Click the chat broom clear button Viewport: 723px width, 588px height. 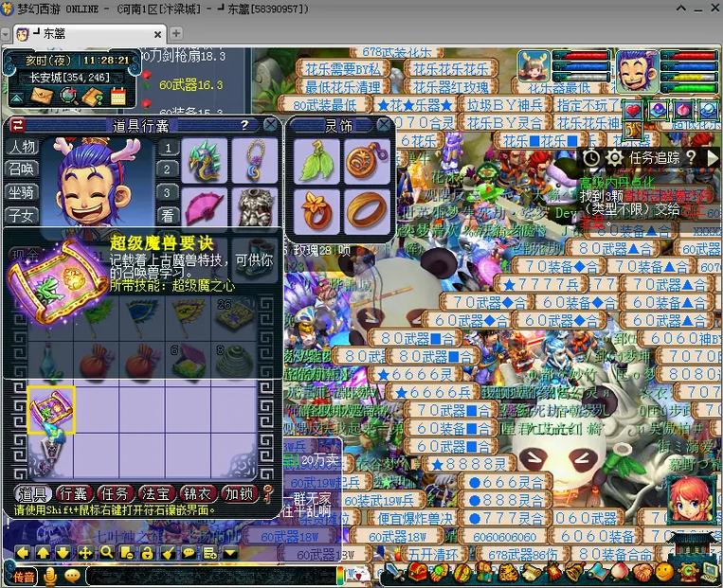click(168, 553)
